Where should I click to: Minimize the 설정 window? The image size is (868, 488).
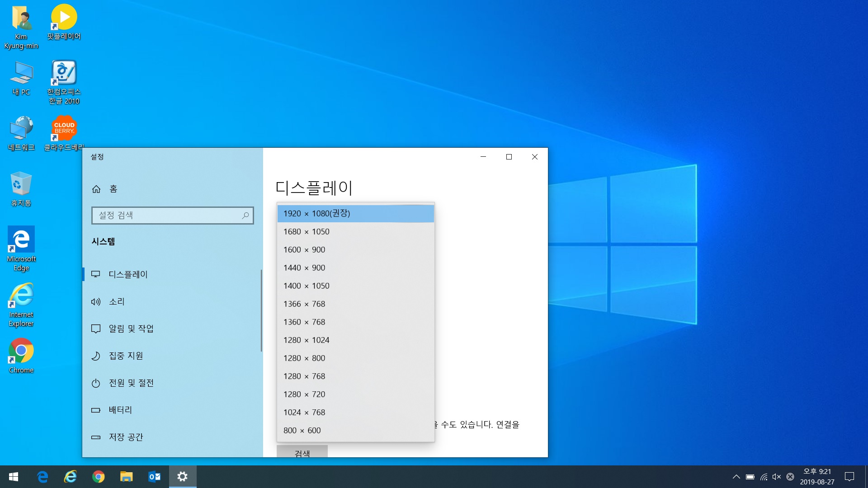[x=483, y=157]
